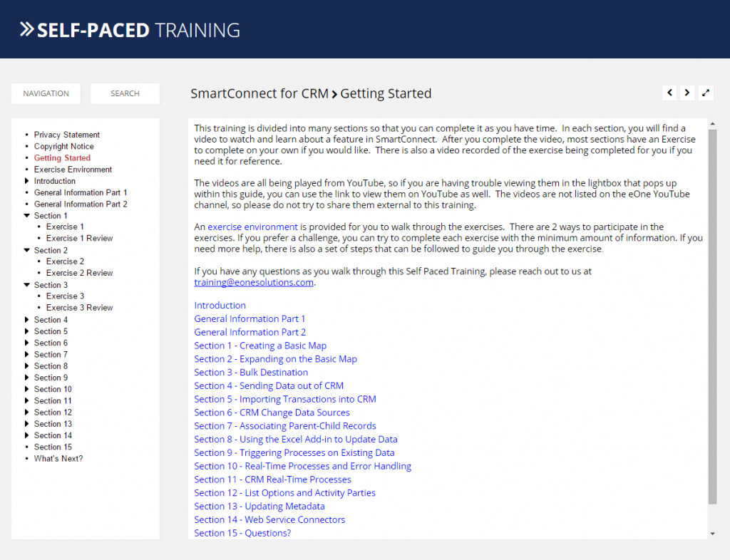
Task: Open Copyright Notice in the sidebar
Action: coord(63,146)
